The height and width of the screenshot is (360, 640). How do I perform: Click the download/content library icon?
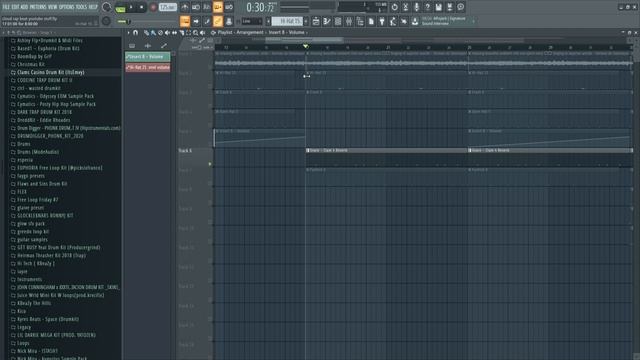coord(415,21)
